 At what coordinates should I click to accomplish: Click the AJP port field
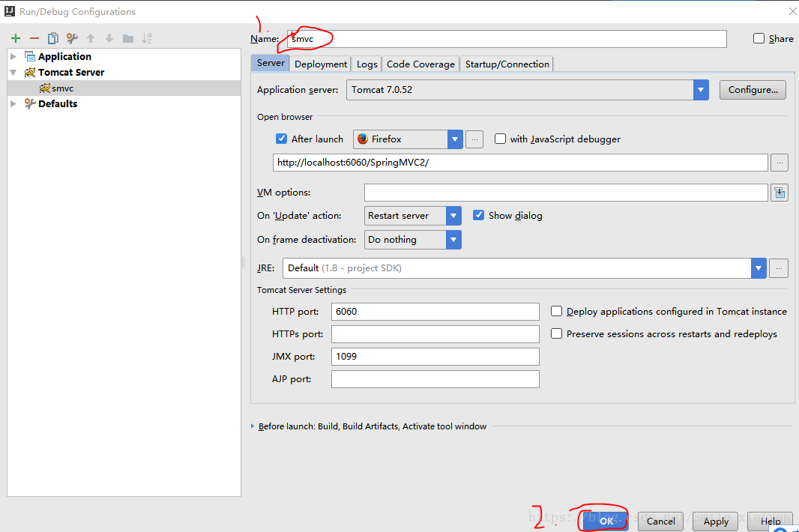pos(435,378)
